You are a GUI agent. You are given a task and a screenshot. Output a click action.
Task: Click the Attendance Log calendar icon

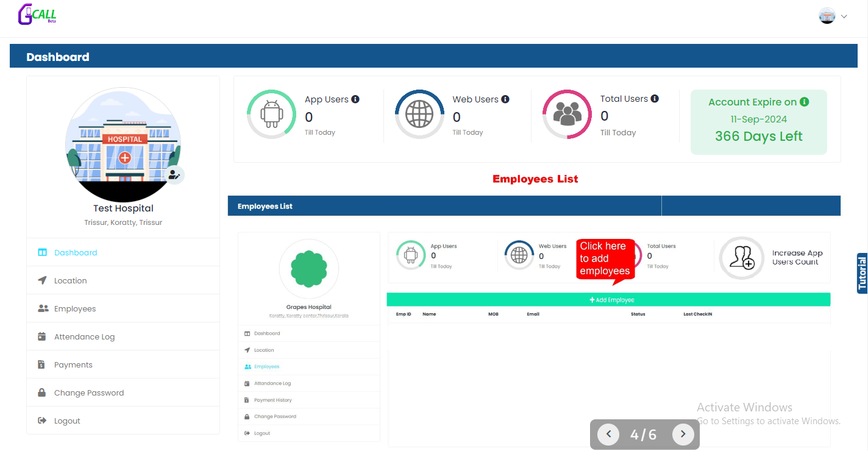click(x=42, y=336)
